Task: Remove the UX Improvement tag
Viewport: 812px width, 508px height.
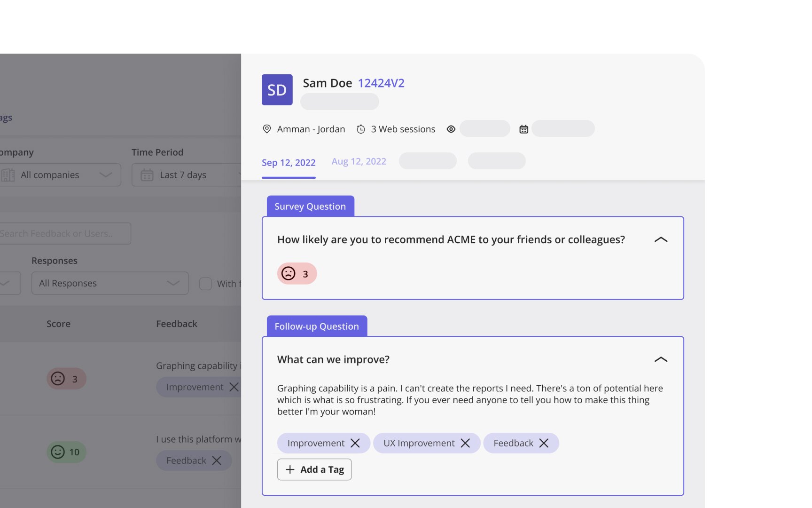Action: tap(465, 443)
